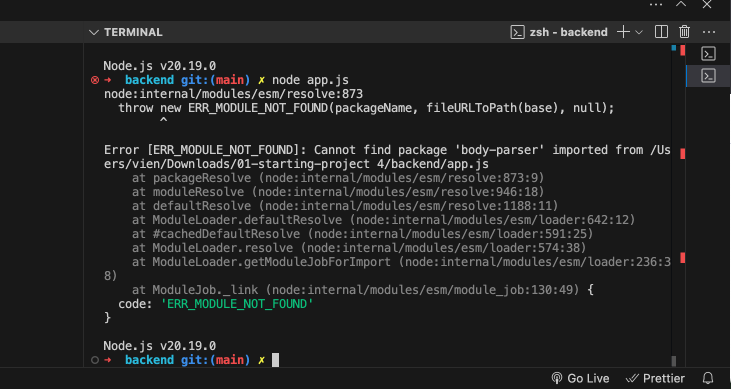Collapse the TERMINAL panel chevron
Viewport: 731px width, 389px height.
(x=94, y=32)
